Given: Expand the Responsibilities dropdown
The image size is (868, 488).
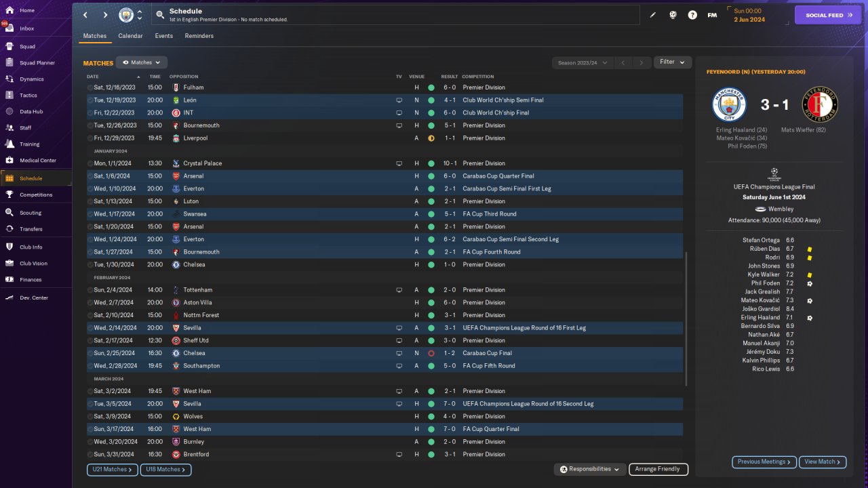Looking at the screenshot, I should (589, 469).
